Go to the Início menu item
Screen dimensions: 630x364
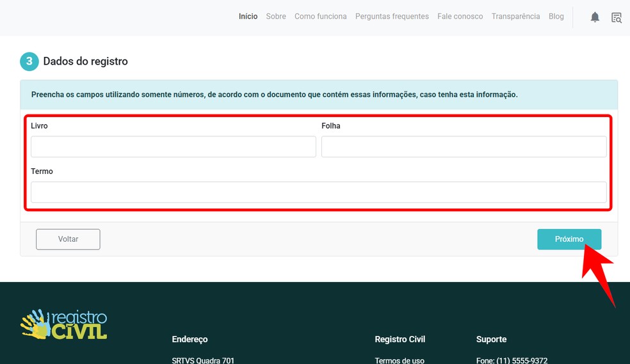tap(248, 17)
